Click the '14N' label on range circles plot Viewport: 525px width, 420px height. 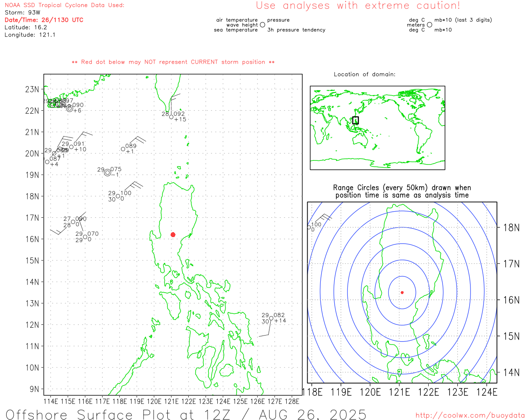click(511, 372)
